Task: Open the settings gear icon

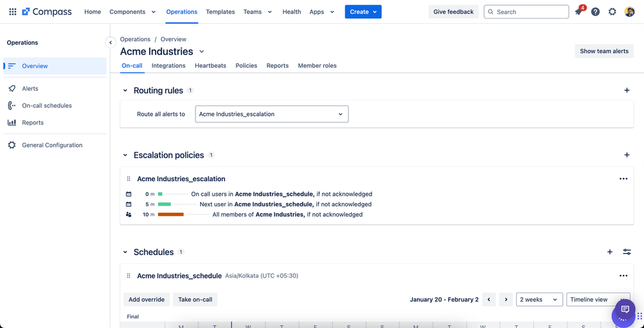Action: click(612, 12)
